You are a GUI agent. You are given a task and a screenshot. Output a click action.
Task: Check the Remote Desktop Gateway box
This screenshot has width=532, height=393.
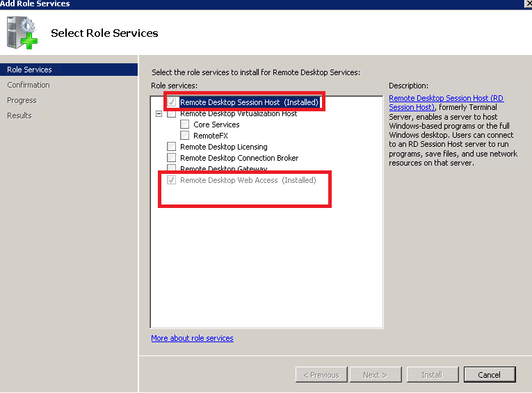pos(172,168)
